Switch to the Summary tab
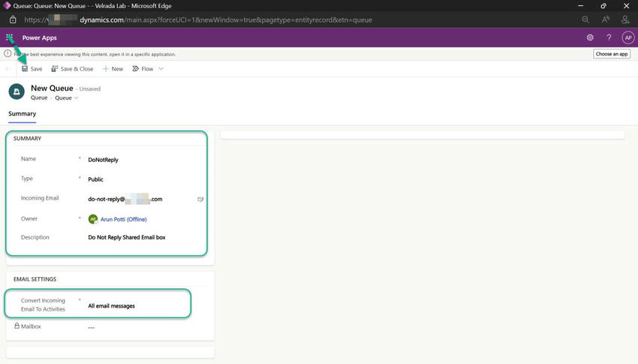This screenshot has height=364, width=638. point(22,113)
